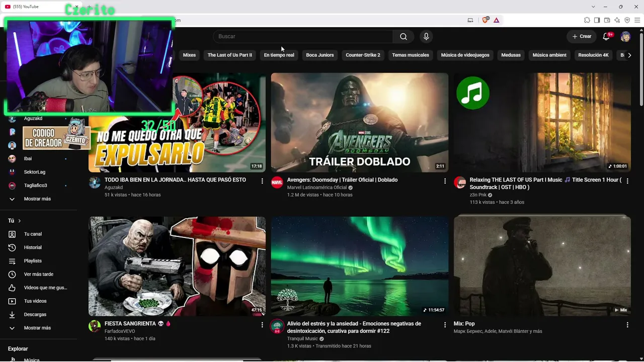Image resolution: width=644 pixels, height=362 pixels.
Task: Click the FIESTA SANGRIENTA video title
Action: (138, 324)
